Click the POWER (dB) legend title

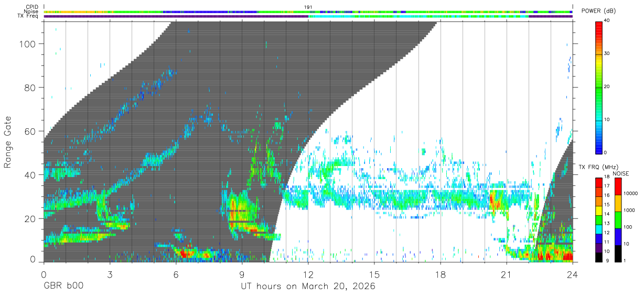[599, 11]
